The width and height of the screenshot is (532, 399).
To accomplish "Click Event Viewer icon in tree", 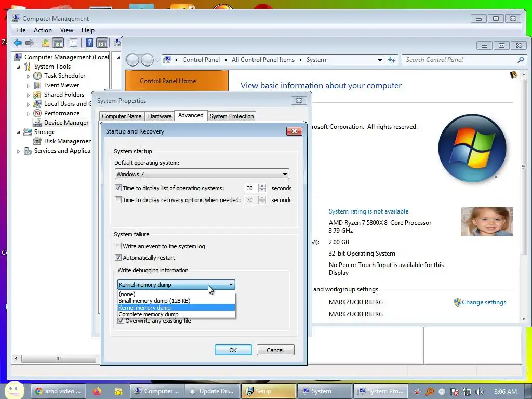I will coord(37,85).
